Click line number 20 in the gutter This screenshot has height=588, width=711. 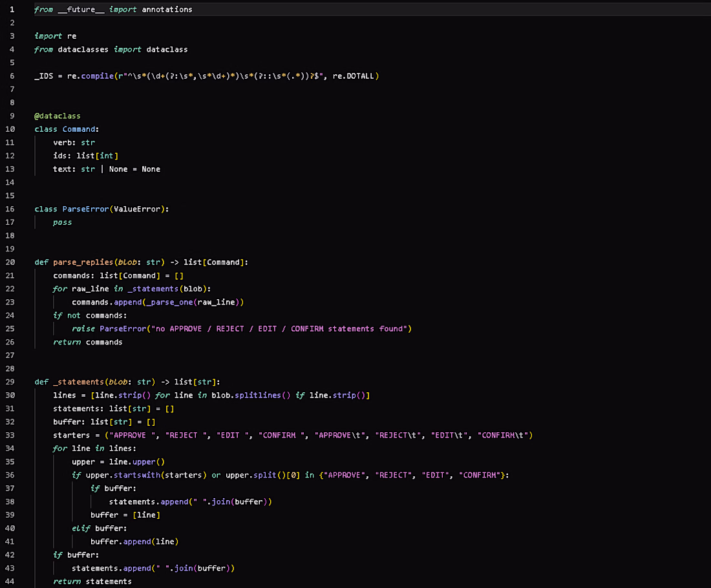click(10, 262)
